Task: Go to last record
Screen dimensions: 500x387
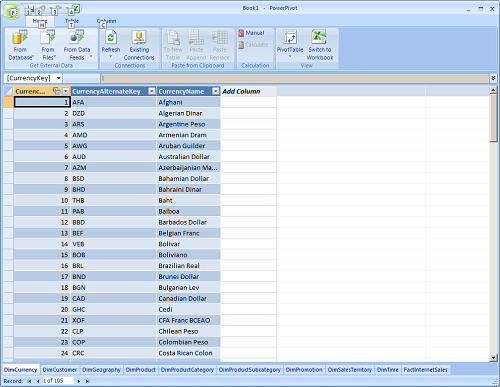Action: tap(88, 381)
